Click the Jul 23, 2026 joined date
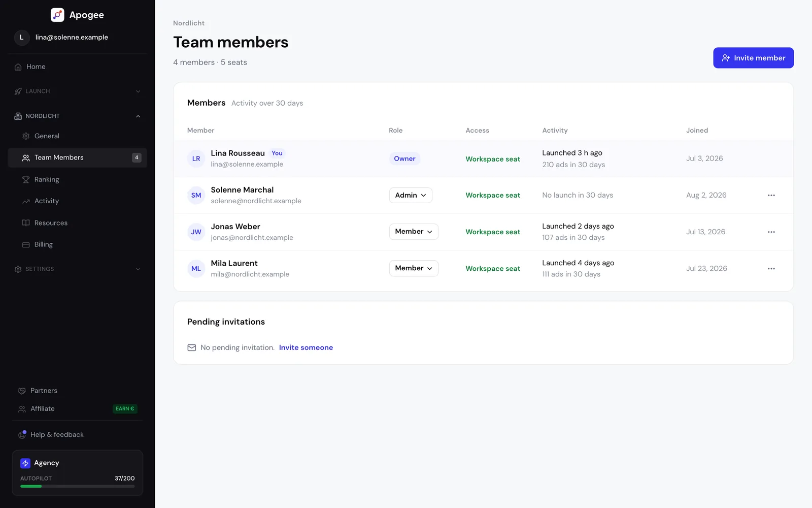The height and width of the screenshot is (508, 812). pyautogui.click(x=706, y=269)
